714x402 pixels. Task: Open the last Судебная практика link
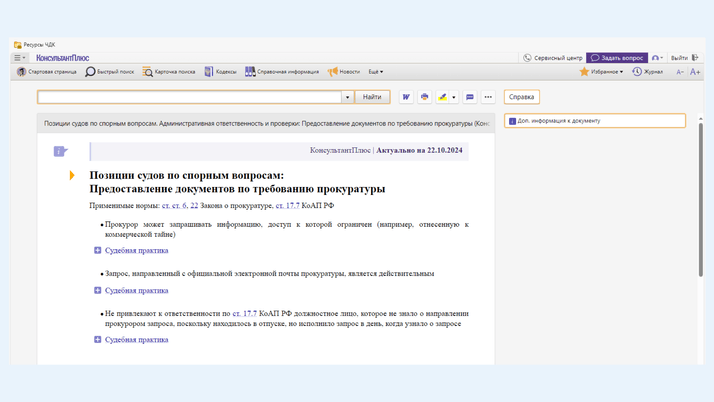(x=137, y=340)
